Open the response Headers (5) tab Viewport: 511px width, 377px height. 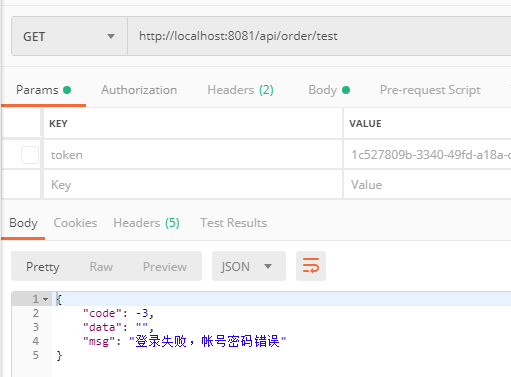click(146, 223)
